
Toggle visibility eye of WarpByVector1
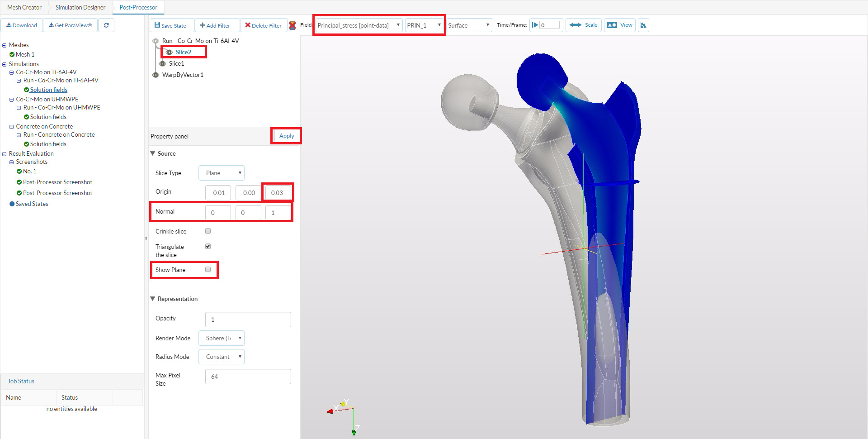coord(156,75)
